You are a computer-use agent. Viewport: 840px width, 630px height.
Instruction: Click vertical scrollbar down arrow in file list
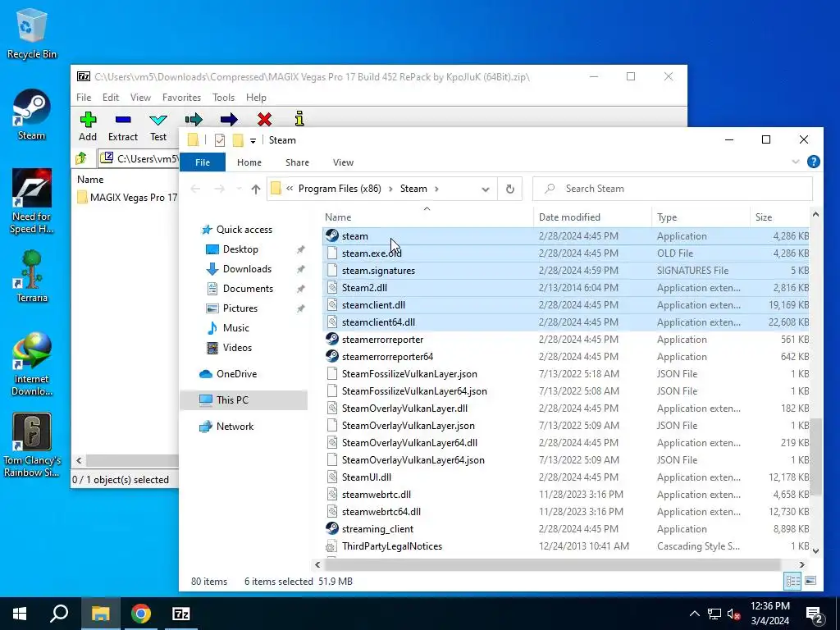click(x=815, y=550)
